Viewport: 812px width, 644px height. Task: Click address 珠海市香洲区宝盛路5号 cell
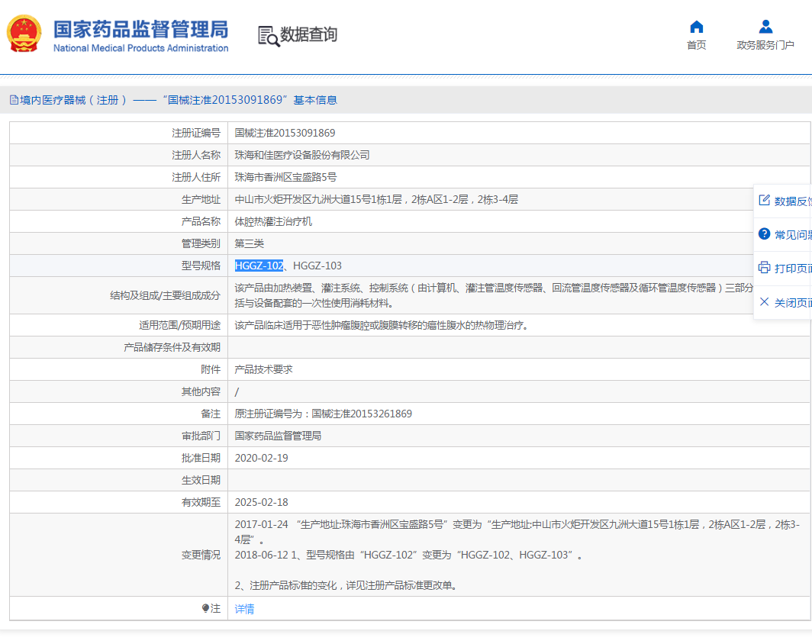[x=286, y=177]
